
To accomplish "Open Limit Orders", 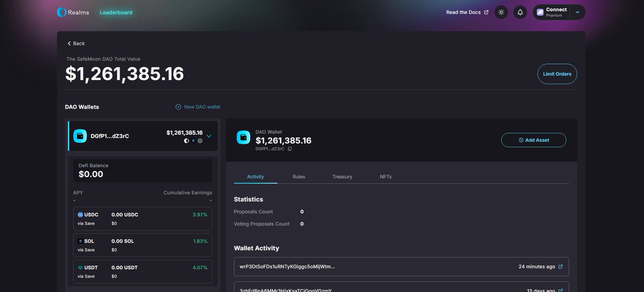I will tap(557, 74).
